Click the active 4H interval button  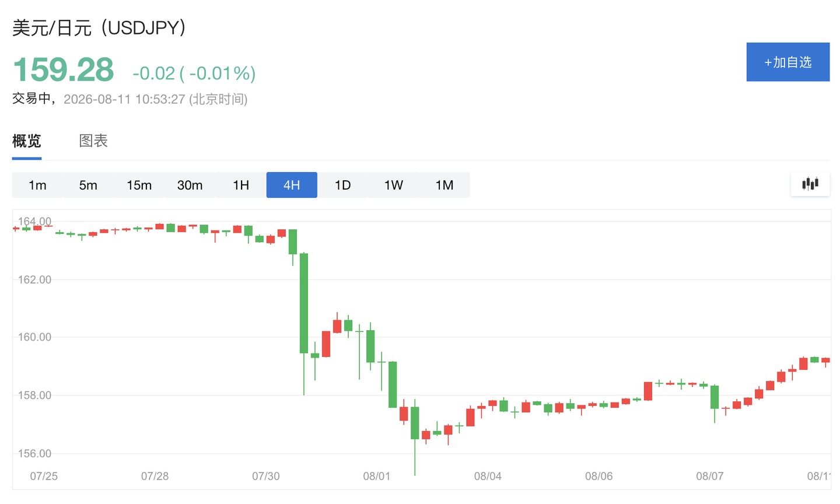pyautogui.click(x=292, y=185)
